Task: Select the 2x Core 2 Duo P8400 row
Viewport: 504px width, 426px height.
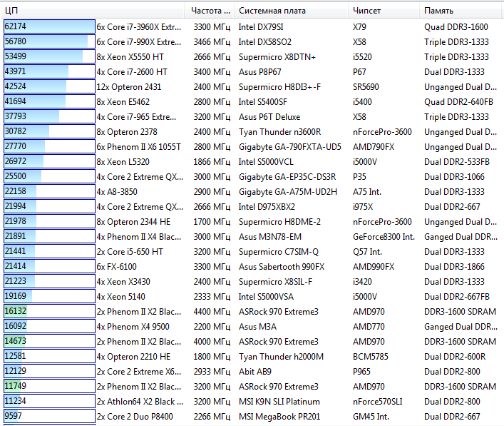Action: pos(252,416)
